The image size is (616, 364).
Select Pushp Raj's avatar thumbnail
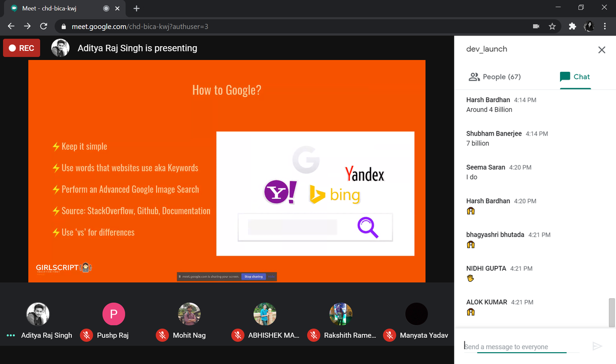[113, 314]
